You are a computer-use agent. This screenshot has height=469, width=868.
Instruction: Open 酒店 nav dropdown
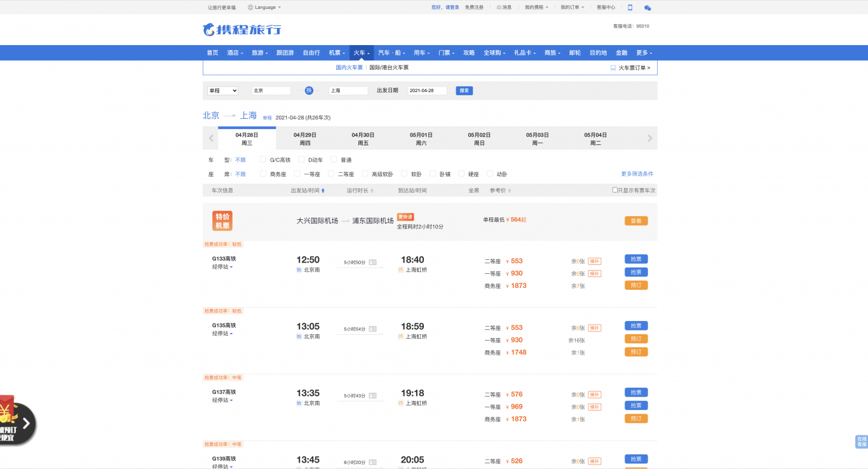click(x=235, y=53)
